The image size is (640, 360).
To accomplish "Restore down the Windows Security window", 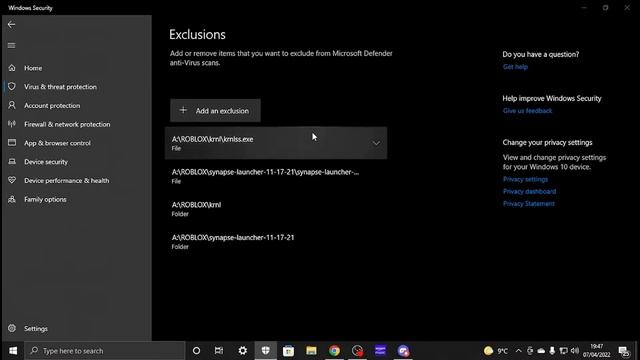I will 606,7.
